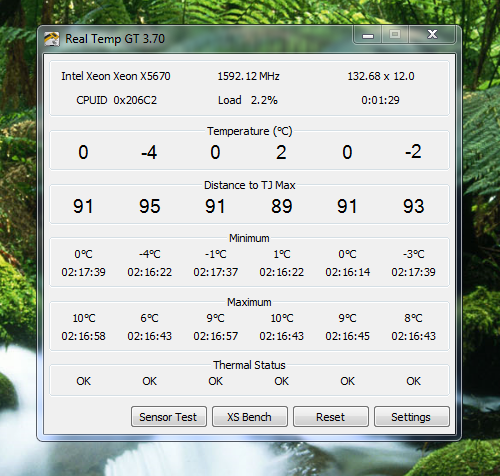The width and height of the screenshot is (500, 476).
Task: Click the '6°C' maximum temperature
Action: 149,318
